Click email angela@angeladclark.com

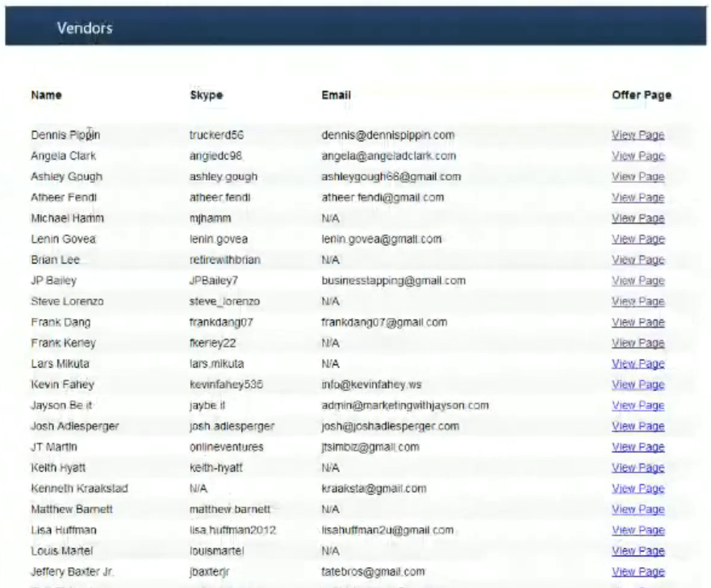point(389,156)
